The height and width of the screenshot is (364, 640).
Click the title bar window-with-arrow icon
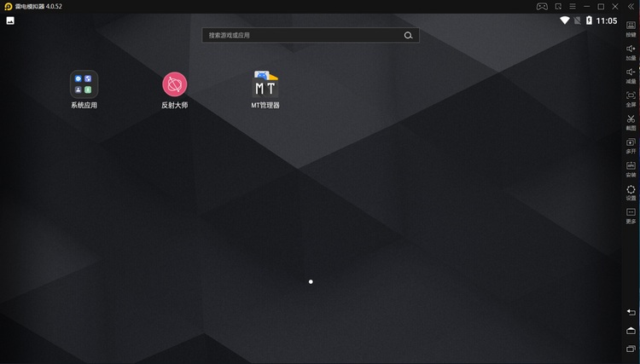click(x=558, y=7)
